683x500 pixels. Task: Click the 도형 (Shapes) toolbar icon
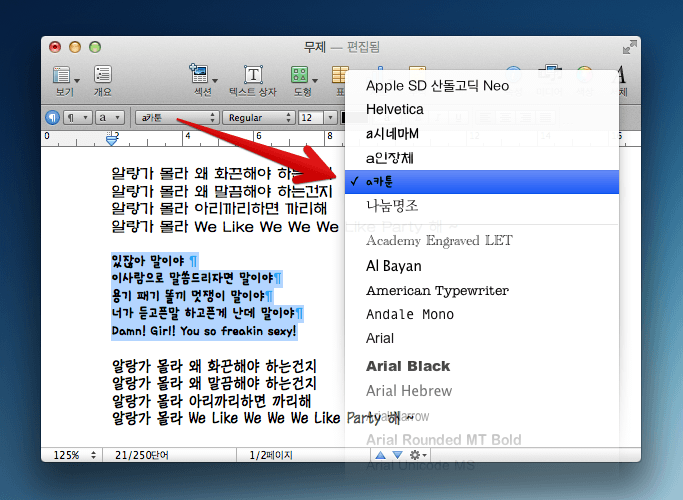point(300,74)
